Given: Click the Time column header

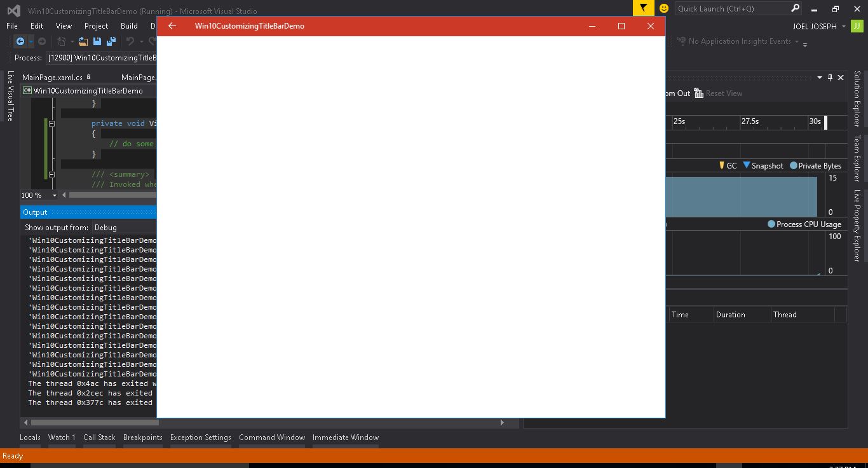Looking at the screenshot, I should [x=691, y=315].
